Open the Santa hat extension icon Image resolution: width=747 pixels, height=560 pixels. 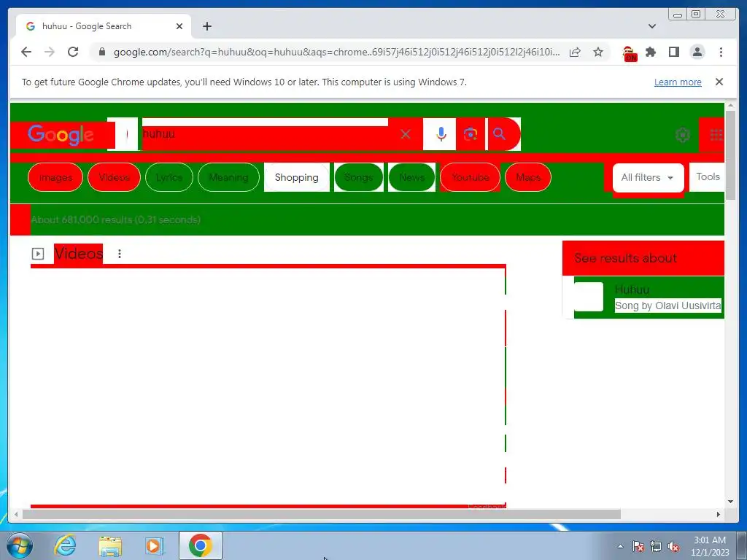pyautogui.click(x=630, y=52)
